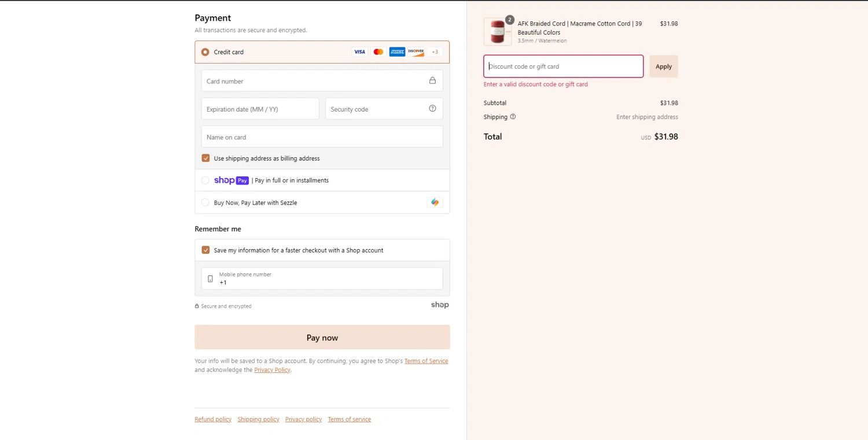The width and height of the screenshot is (868, 440).
Task: Open the Shipping policy footer link
Action: point(259,419)
